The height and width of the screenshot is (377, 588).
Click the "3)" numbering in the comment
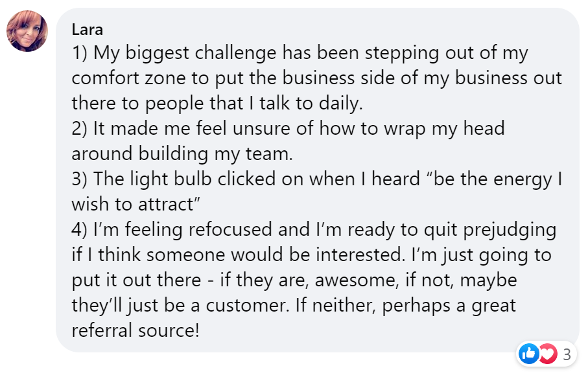point(80,179)
